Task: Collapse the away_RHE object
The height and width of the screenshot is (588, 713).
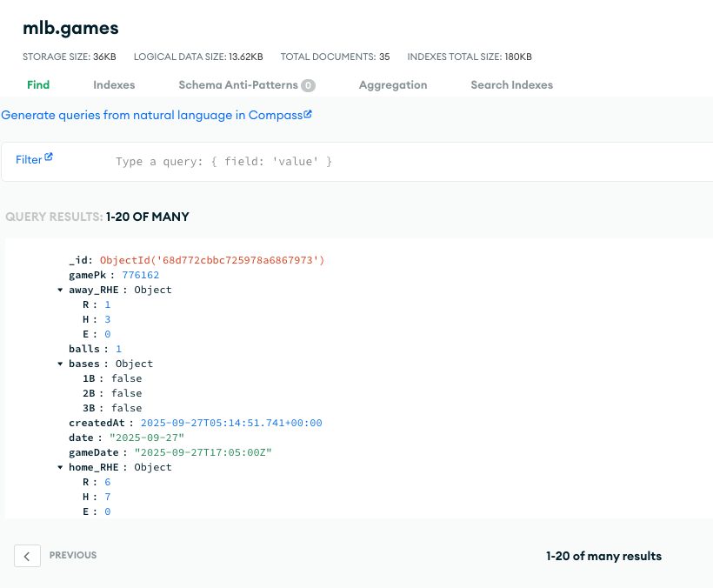Action: [x=60, y=291]
